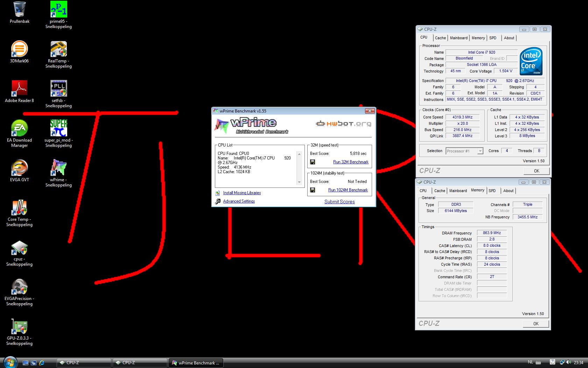Click the Core Speed value 4319.3 MHz
Image resolution: width=588 pixels, height=368 pixels.
(462, 117)
